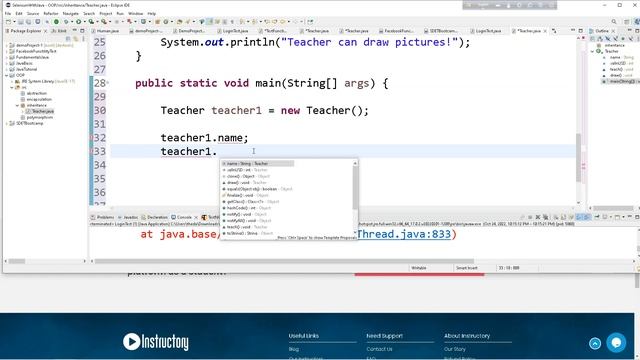Open the Thread.java:833 stack trace link

click(x=404, y=234)
